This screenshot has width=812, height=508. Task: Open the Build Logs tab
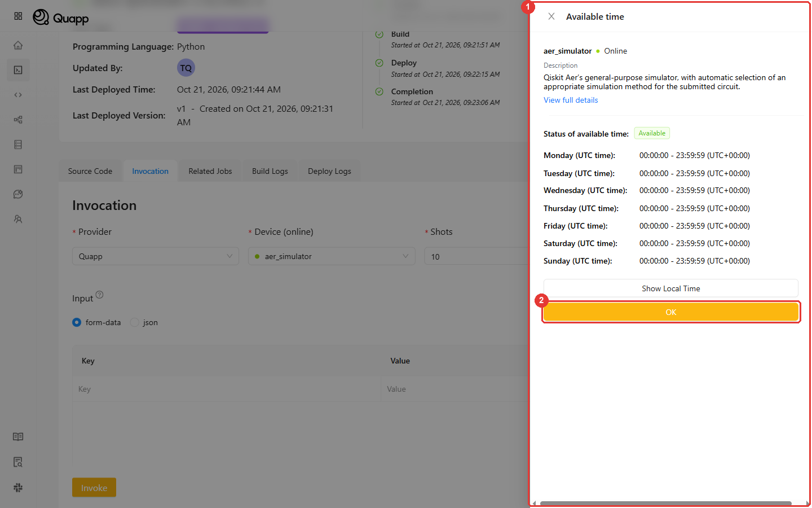point(270,171)
